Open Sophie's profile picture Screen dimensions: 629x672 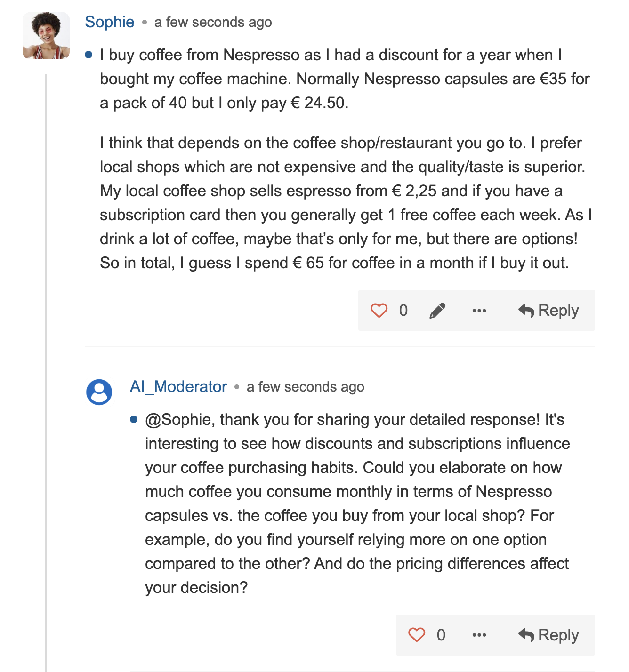point(46,36)
